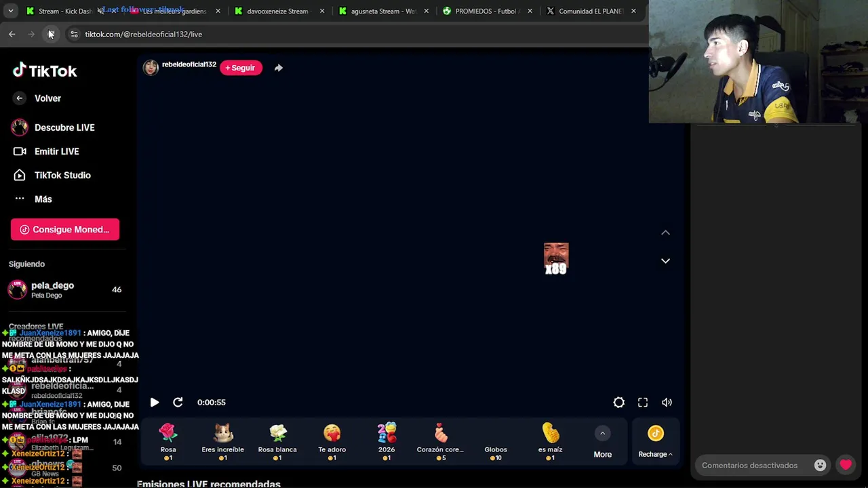Send the Te adoro gift
868x488 pixels.
[332, 442]
